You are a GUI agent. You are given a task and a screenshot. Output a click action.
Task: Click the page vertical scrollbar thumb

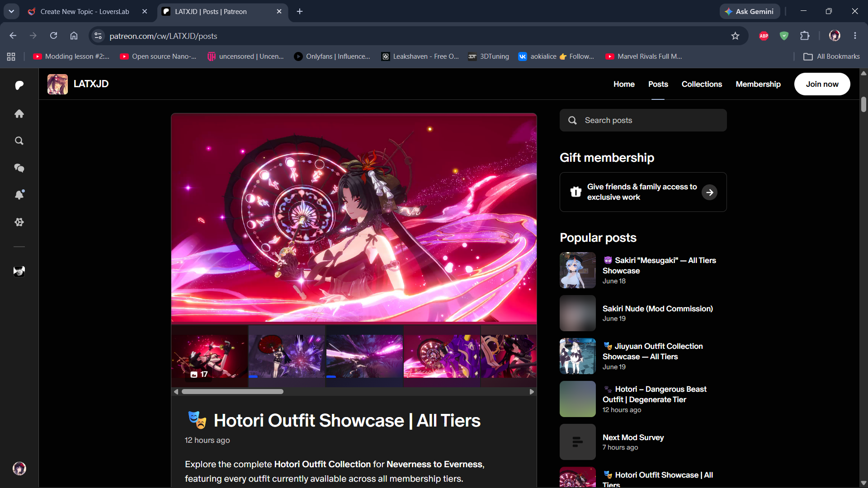point(863,104)
